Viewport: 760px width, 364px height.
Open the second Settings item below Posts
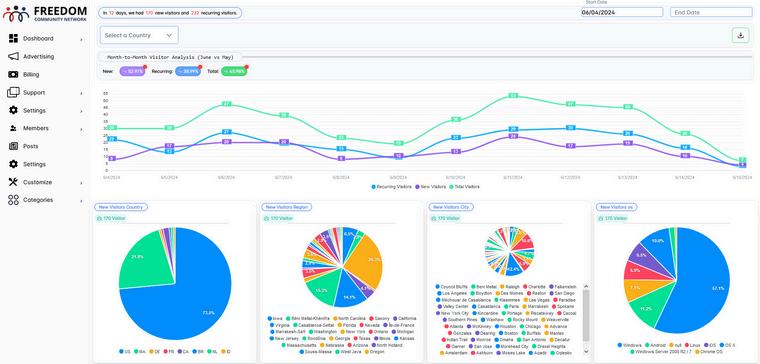tap(34, 164)
